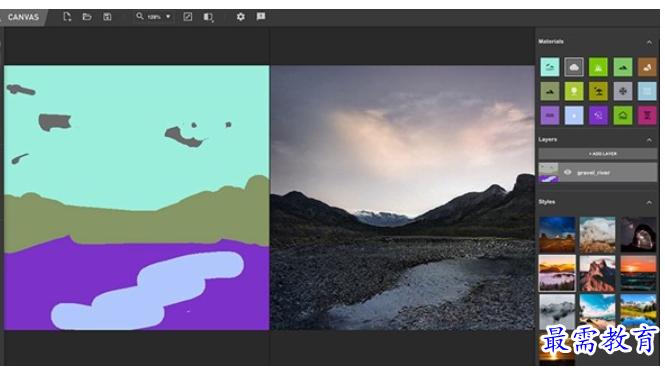Select the magenta material in last row
Image resolution: width=665 pixels, height=371 pixels.
(647, 115)
